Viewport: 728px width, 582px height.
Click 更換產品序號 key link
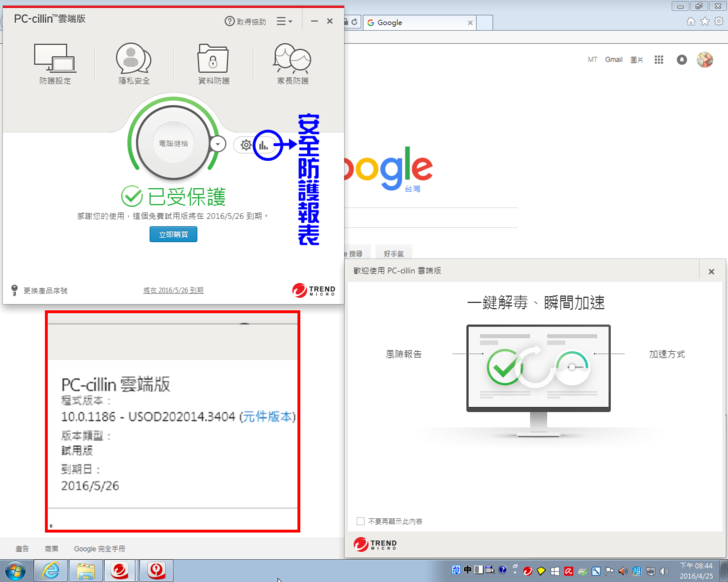(x=39, y=291)
